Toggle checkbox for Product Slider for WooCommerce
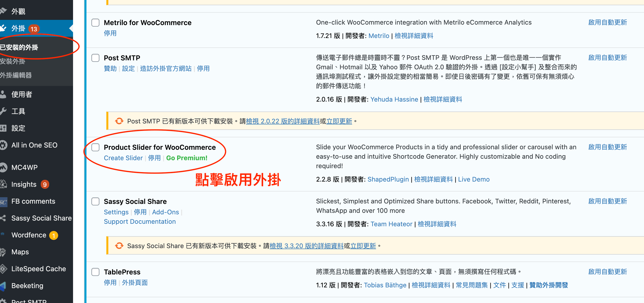This screenshot has width=644, height=303. coord(96,147)
